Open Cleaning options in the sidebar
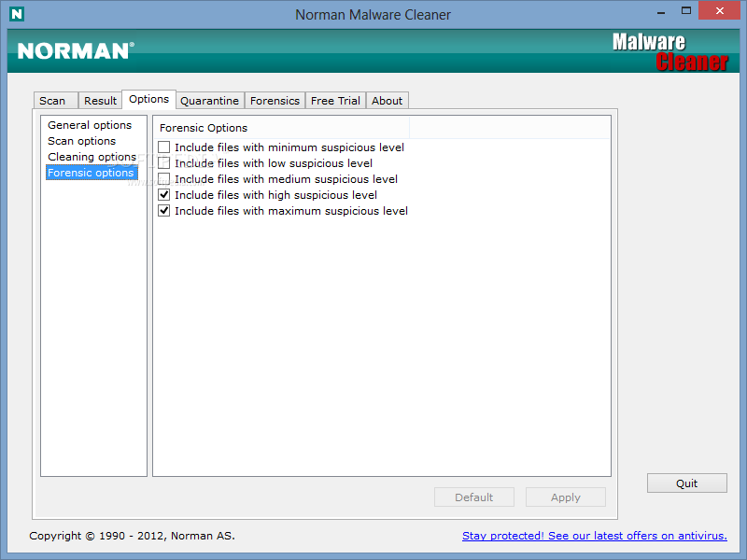 pos(92,157)
